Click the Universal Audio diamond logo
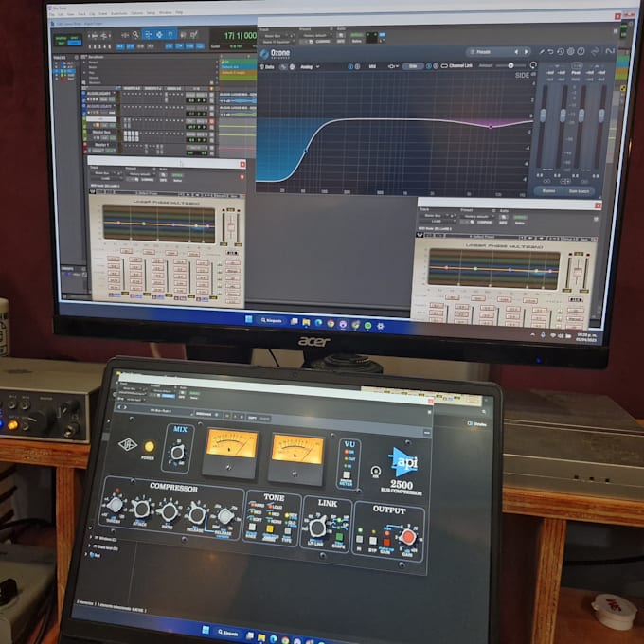Image resolution: width=644 pixels, height=644 pixels. pyautogui.click(x=128, y=444)
